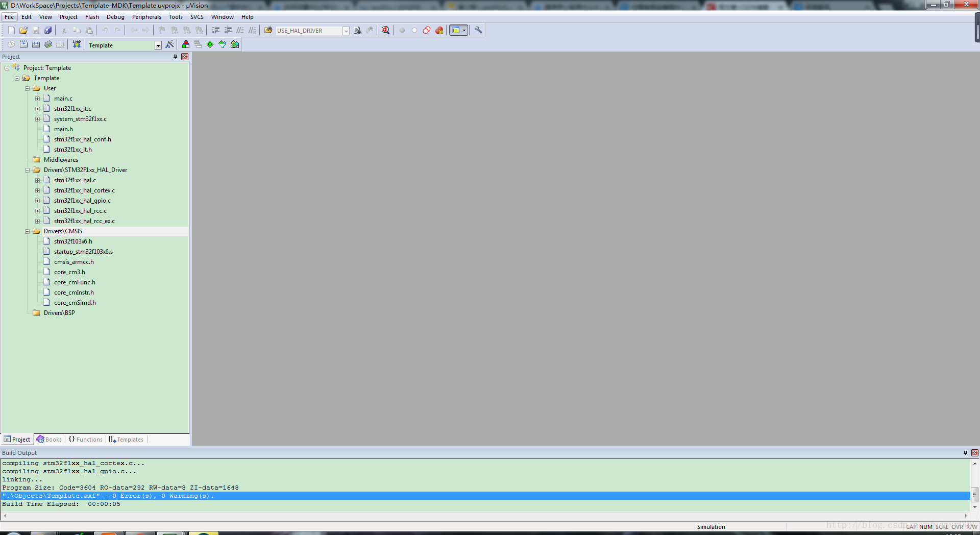This screenshot has width=980, height=535.
Task: Click Kill all breakpoints icon
Action: pyautogui.click(x=439, y=30)
